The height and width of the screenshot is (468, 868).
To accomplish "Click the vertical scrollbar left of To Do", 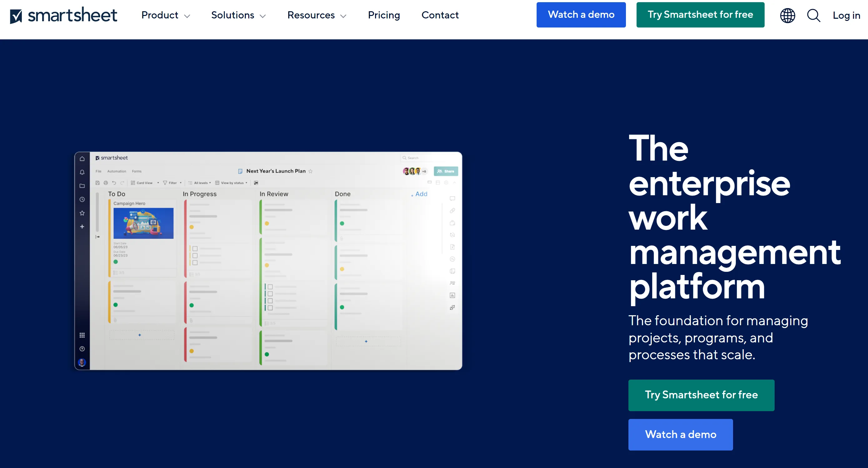I will click(x=97, y=212).
